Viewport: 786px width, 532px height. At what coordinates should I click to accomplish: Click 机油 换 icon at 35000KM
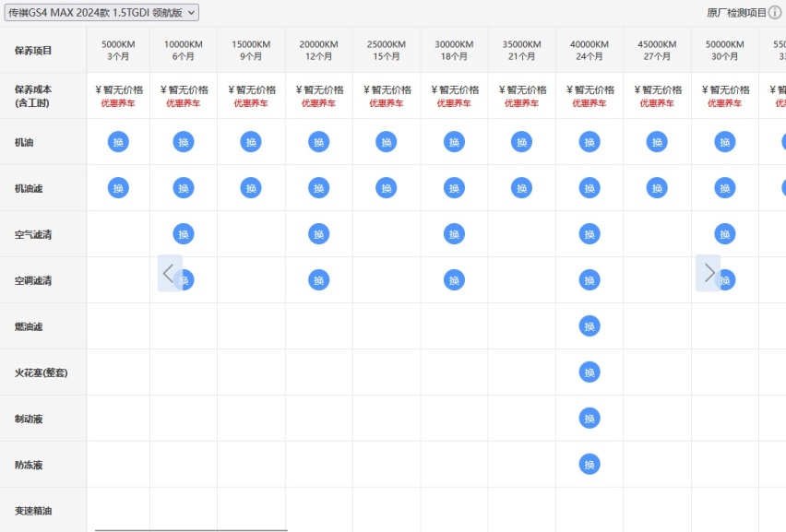(x=522, y=142)
